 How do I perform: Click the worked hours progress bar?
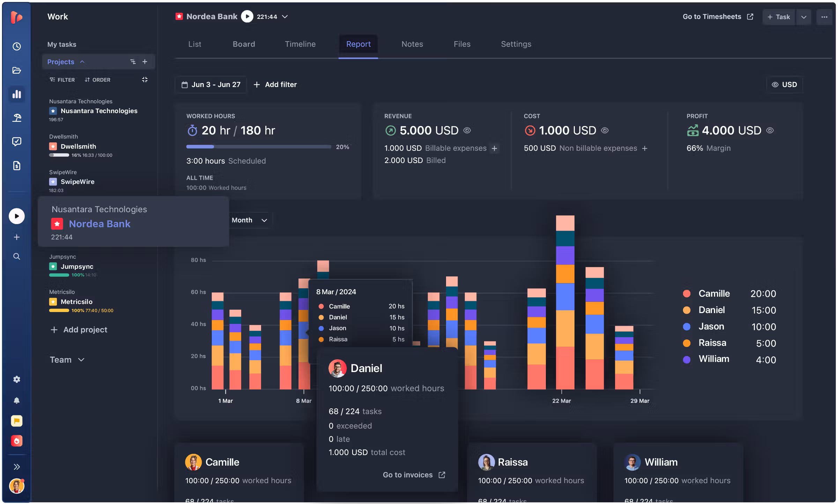(x=259, y=147)
